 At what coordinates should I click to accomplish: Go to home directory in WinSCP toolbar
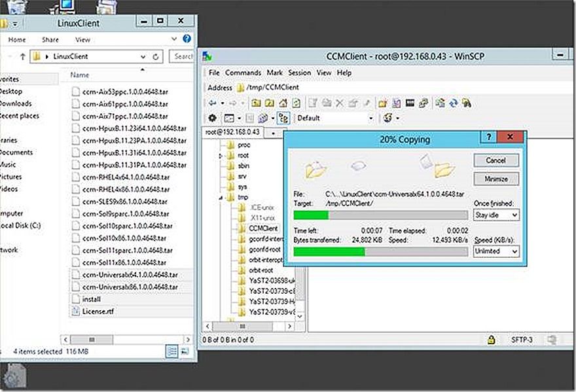[283, 103]
